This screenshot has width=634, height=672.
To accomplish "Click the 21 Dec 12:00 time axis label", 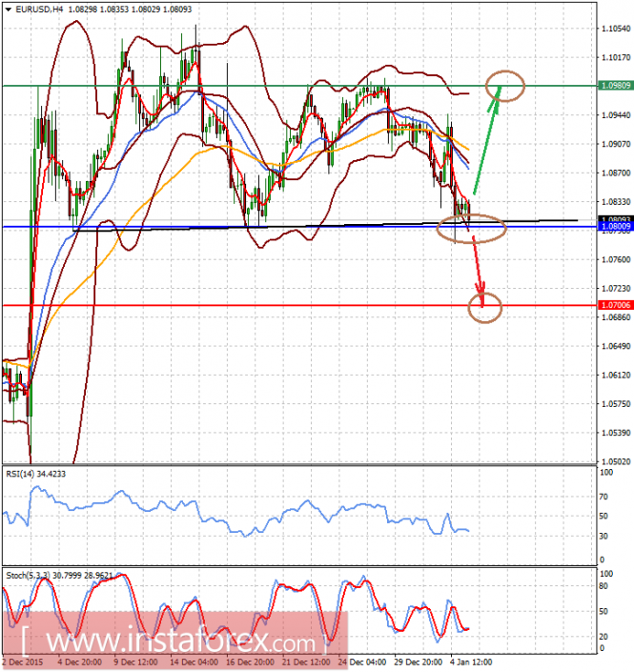I will 306,662.
